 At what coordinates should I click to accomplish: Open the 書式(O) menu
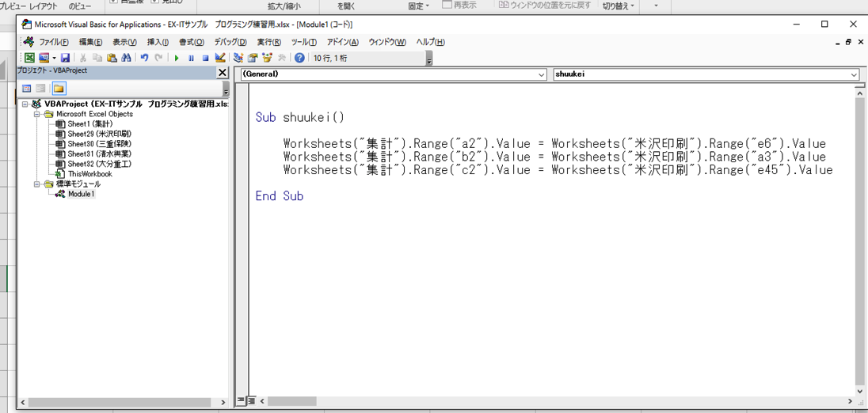[x=192, y=42]
